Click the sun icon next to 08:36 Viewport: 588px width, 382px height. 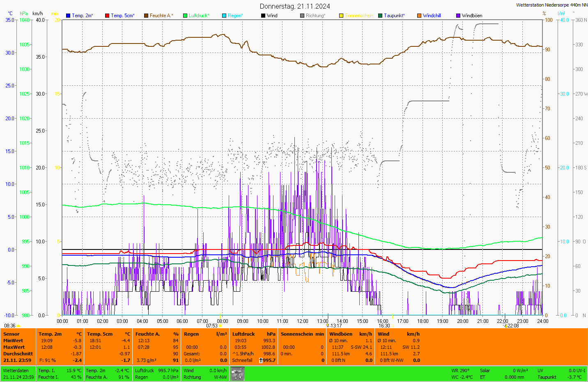click(x=18, y=326)
